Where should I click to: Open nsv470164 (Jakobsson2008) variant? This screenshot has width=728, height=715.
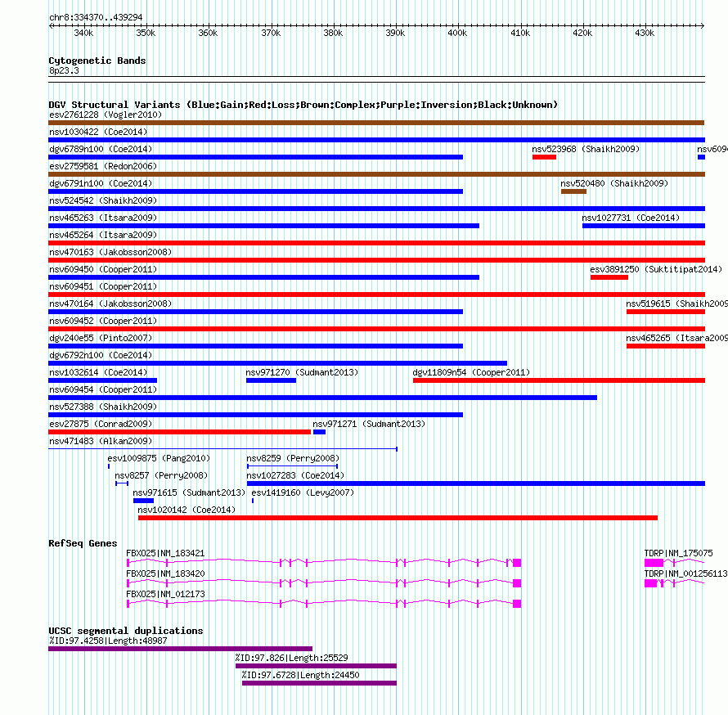[x=255, y=312]
